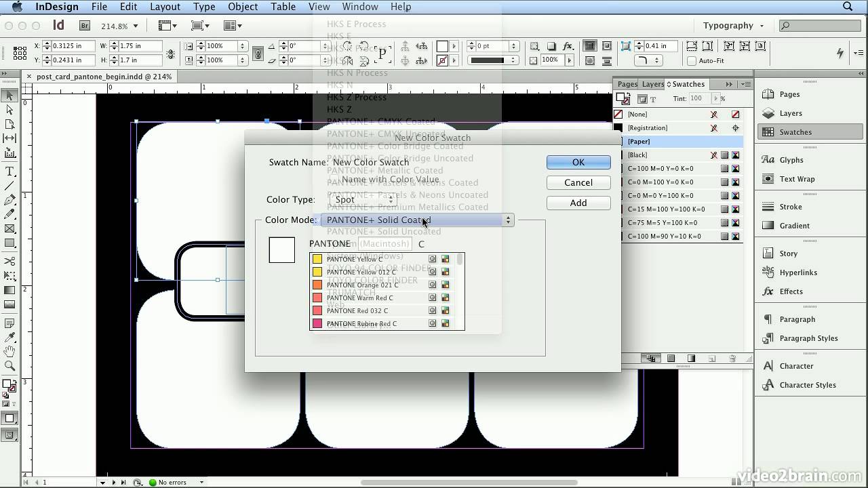Open the Window menu
Image resolution: width=868 pixels, height=488 pixels.
point(359,7)
